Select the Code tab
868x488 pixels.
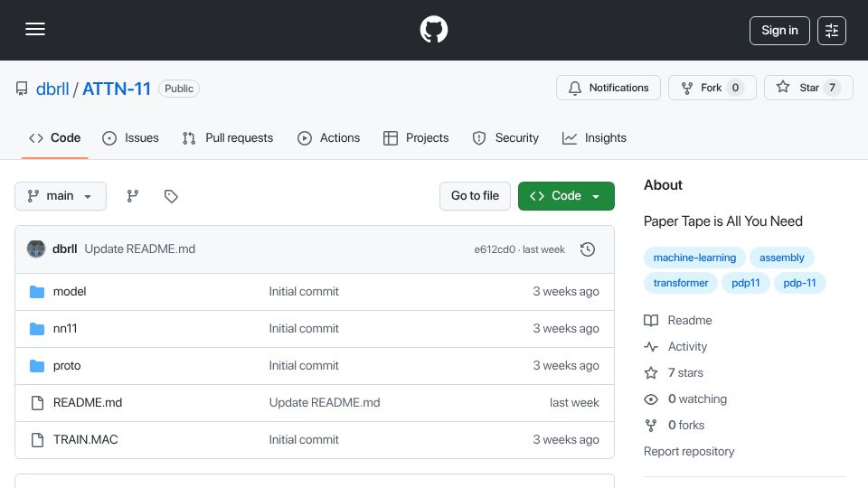click(x=55, y=137)
